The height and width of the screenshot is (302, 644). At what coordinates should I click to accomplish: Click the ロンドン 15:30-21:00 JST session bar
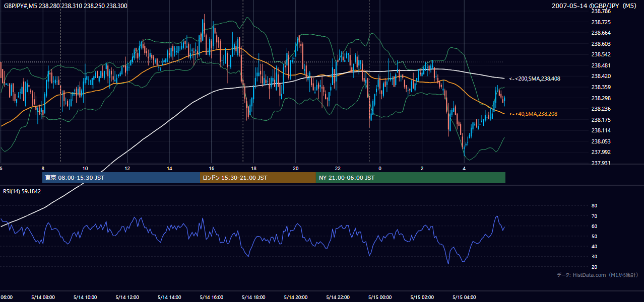(x=258, y=178)
